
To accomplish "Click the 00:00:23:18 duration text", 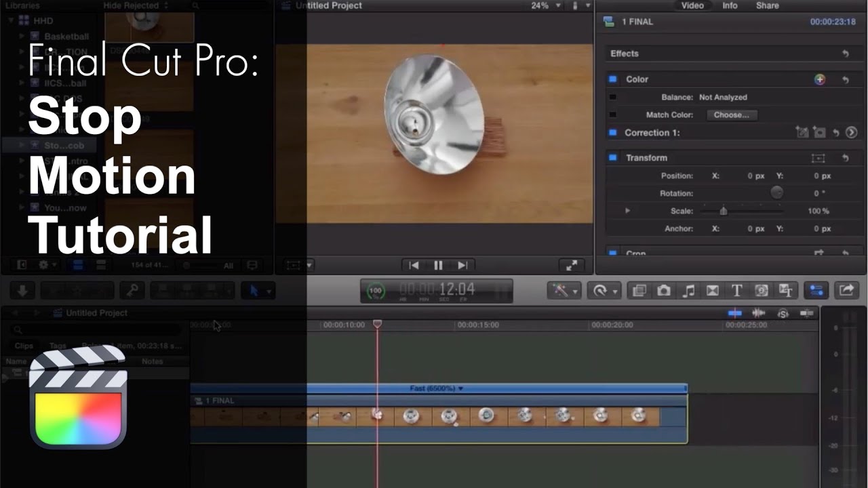I will tap(833, 22).
